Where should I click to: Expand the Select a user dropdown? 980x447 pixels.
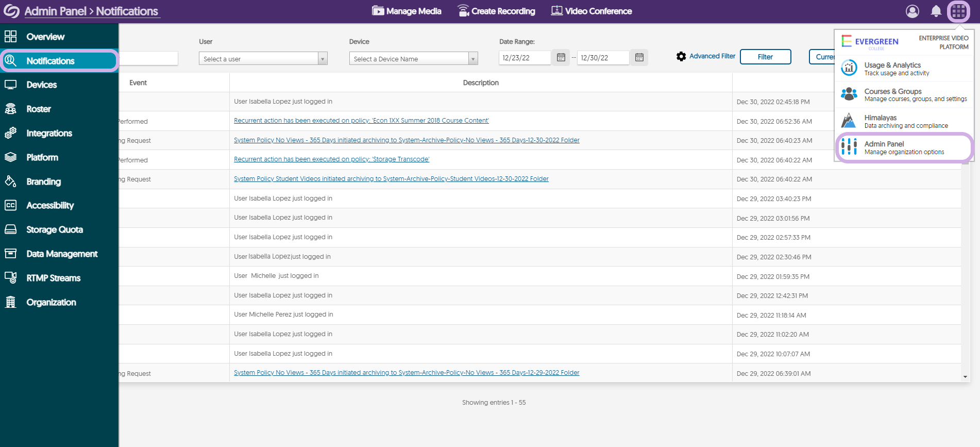[323, 59]
